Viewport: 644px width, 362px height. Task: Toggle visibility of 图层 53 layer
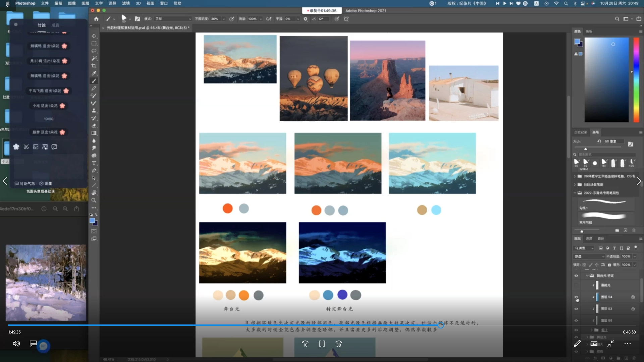click(x=576, y=309)
